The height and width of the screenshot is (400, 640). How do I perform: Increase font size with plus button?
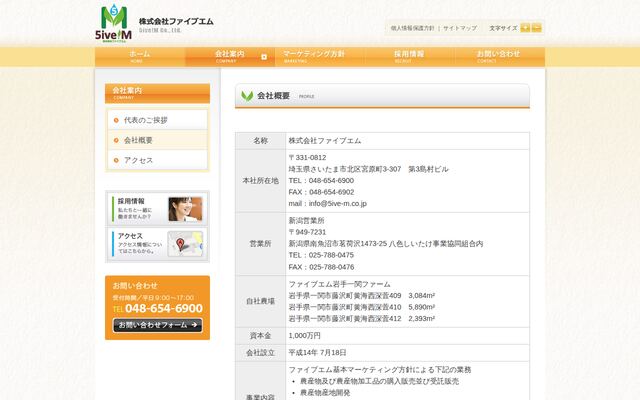point(525,28)
